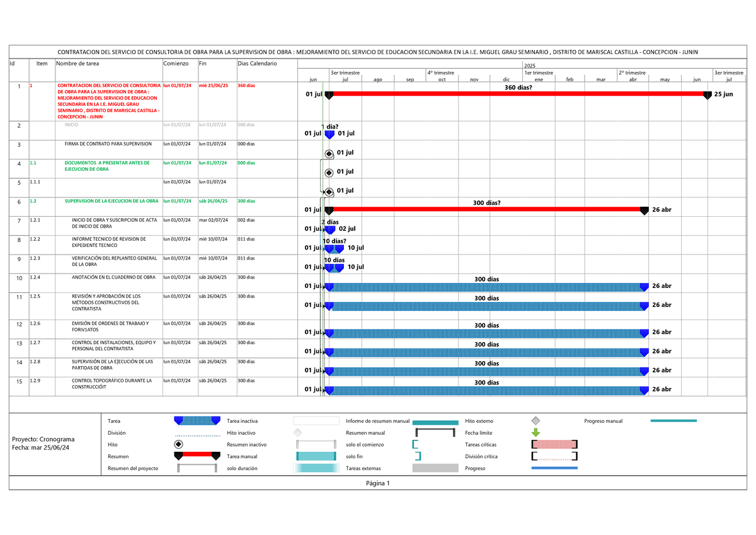Image resolution: width=756 pixels, height=535 pixels.
Task: Click the Tareas externas gray legend bar
Action: 435,468
